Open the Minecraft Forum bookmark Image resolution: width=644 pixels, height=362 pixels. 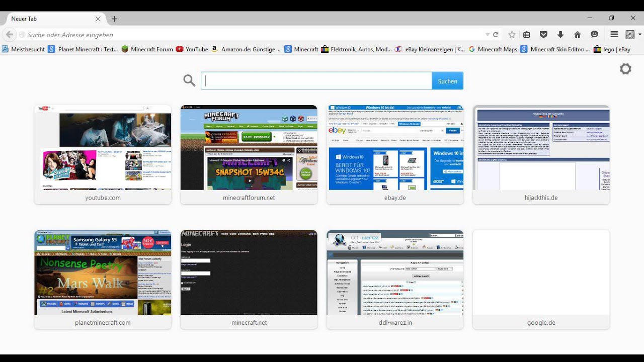pos(147,49)
